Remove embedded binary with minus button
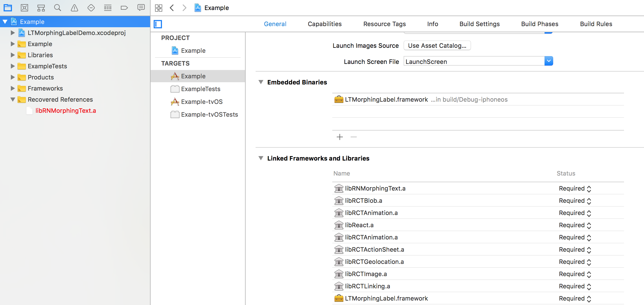Viewport: 644px width, 305px height. click(x=354, y=137)
